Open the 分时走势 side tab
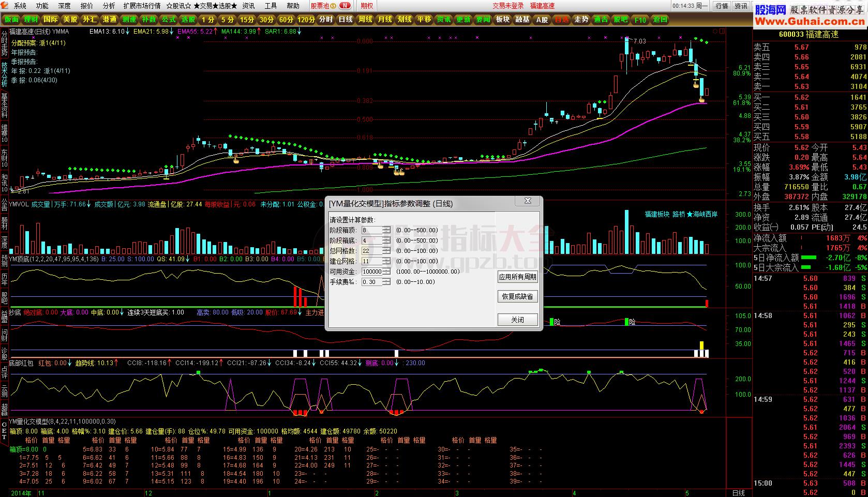This screenshot has width=868, height=497. coord(4,43)
